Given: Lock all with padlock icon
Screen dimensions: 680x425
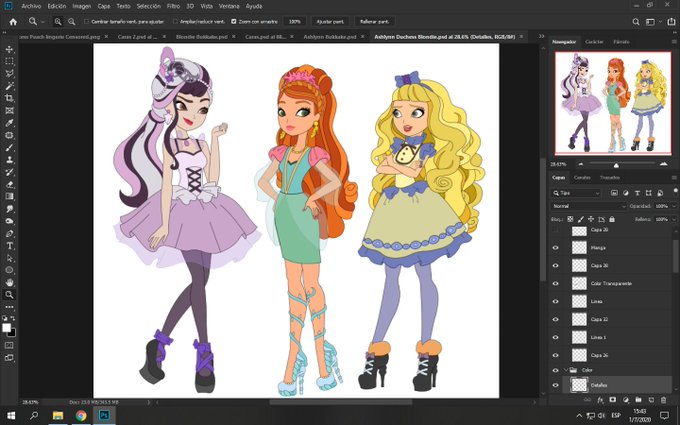Looking at the screenshot, I should tap(611, 219).
